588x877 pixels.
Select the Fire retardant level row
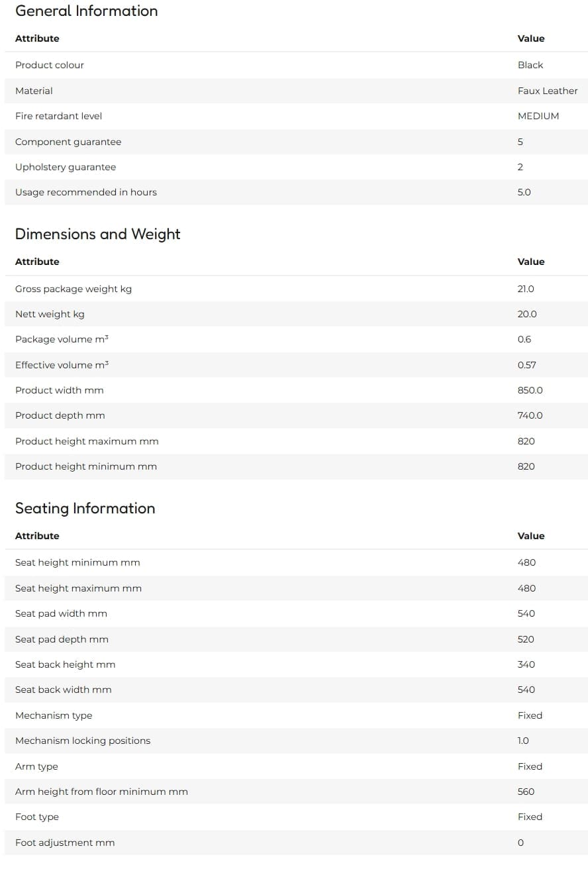(x=296, y=116)
